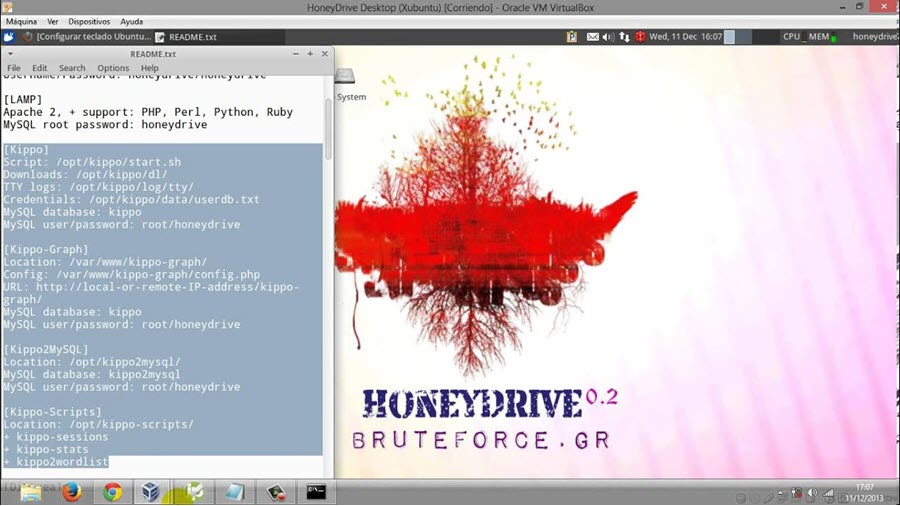
Task: Click the "TTY logs: /opt/kippo/log/tty/" line
Action: [98, 188]
